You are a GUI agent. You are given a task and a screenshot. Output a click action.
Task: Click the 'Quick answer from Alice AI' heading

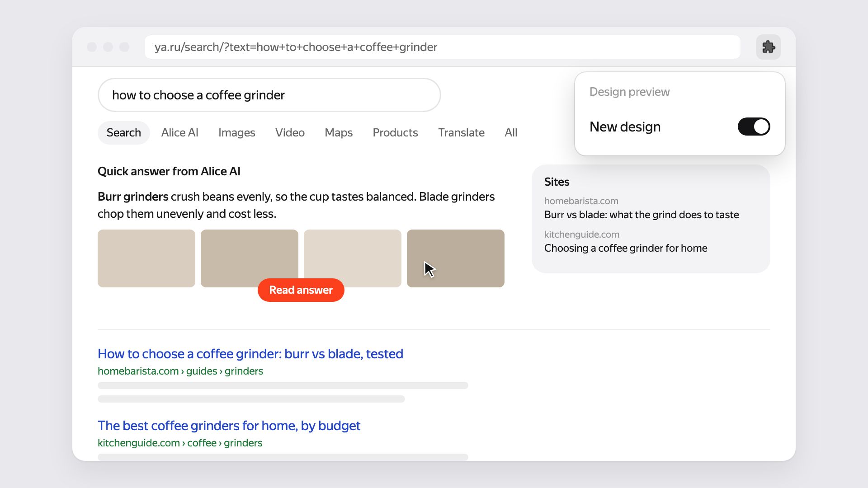169,171
